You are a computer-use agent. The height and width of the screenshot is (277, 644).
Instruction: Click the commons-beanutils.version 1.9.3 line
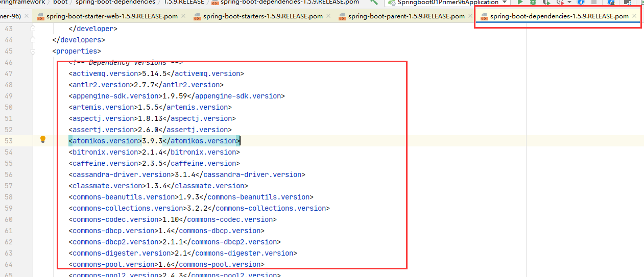coord(191,197)
